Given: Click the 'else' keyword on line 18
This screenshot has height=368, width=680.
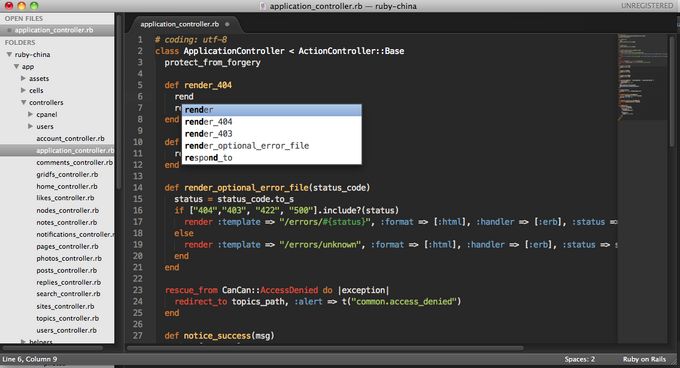Looking at the screenshot, I should [184, 233].
